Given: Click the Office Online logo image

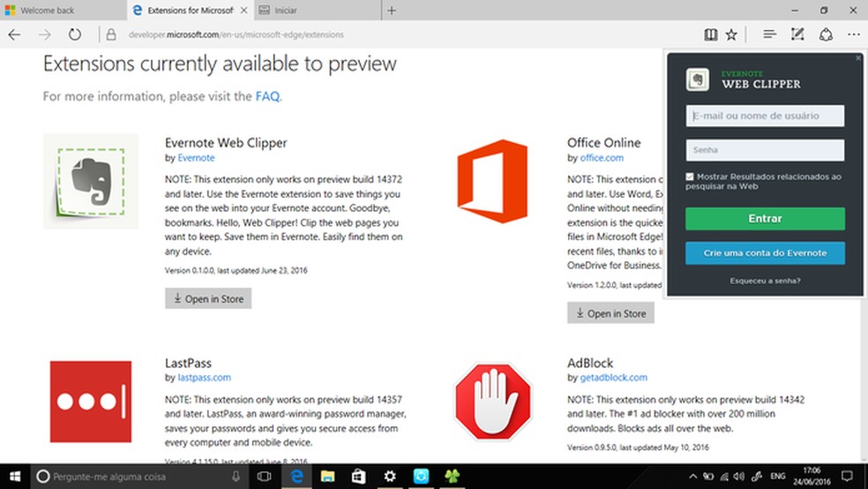Looking at the screenshot, I should click(x=492, y=181).
